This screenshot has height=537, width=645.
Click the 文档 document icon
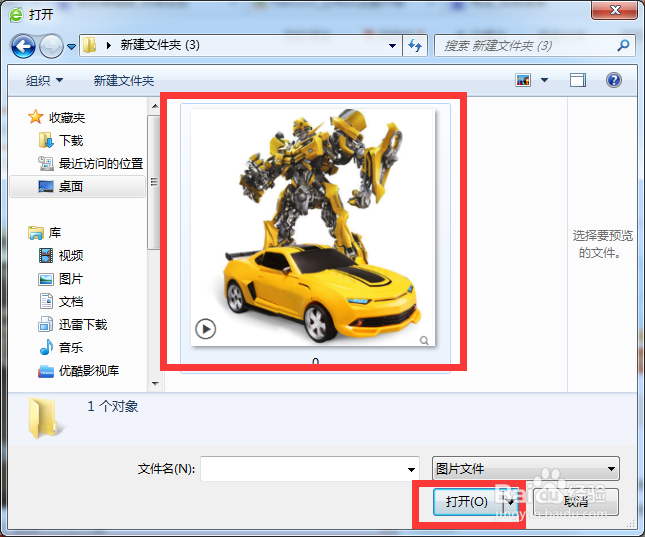[46, 301]
